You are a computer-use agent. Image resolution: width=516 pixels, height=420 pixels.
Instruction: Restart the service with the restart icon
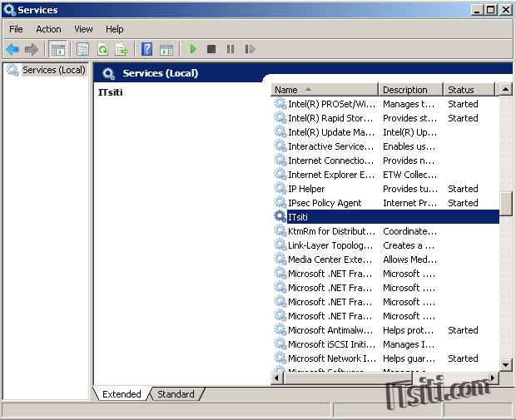click(250, 49)
